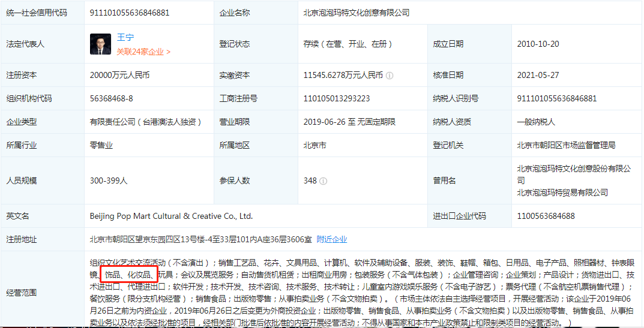Screen dimensions: 644x328
Task: Open the 附近企业 nearby companies link
Action: (x=332, y=239)
